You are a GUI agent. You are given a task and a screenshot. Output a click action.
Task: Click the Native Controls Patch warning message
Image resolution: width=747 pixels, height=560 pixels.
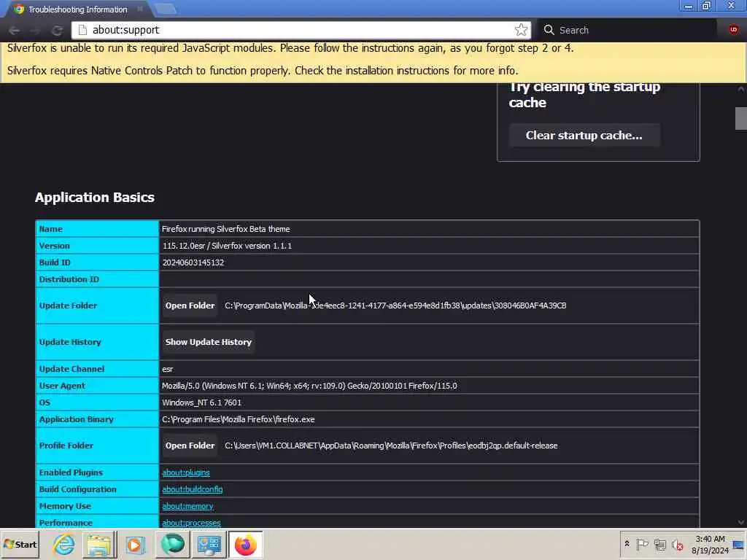pos(263,71)
